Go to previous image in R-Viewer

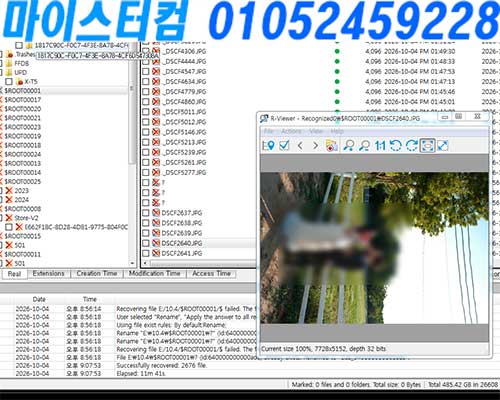tap(300, 145)
